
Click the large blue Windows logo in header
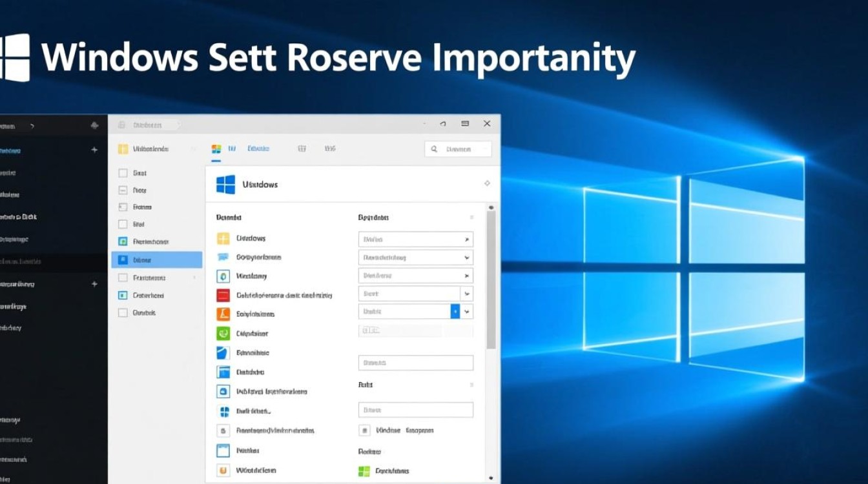225,185
